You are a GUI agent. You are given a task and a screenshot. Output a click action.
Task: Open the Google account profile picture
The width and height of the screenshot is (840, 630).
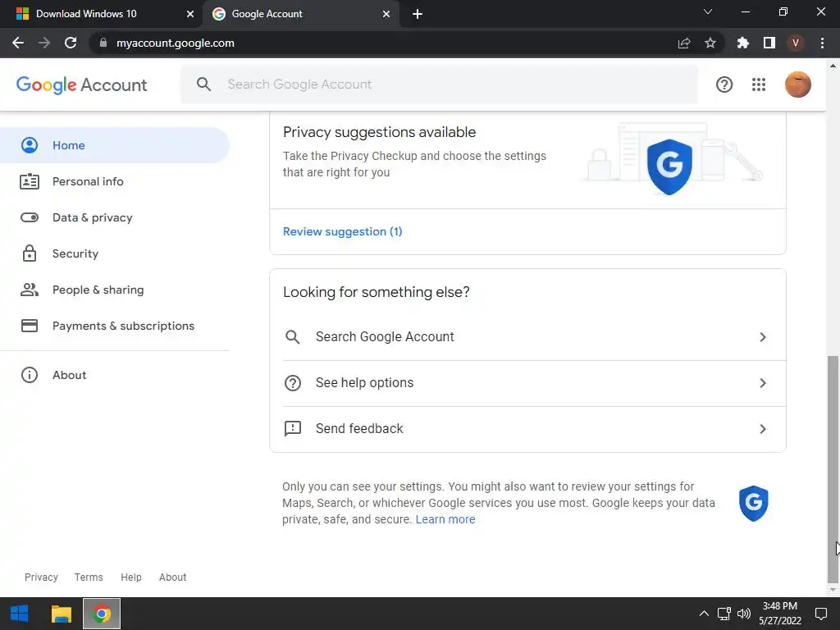(798, 84)
